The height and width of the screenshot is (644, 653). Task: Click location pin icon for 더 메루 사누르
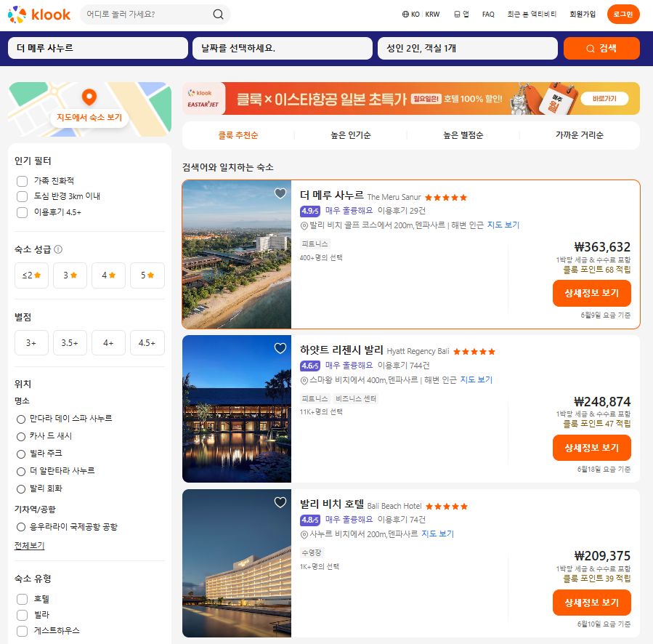[304, 225]
